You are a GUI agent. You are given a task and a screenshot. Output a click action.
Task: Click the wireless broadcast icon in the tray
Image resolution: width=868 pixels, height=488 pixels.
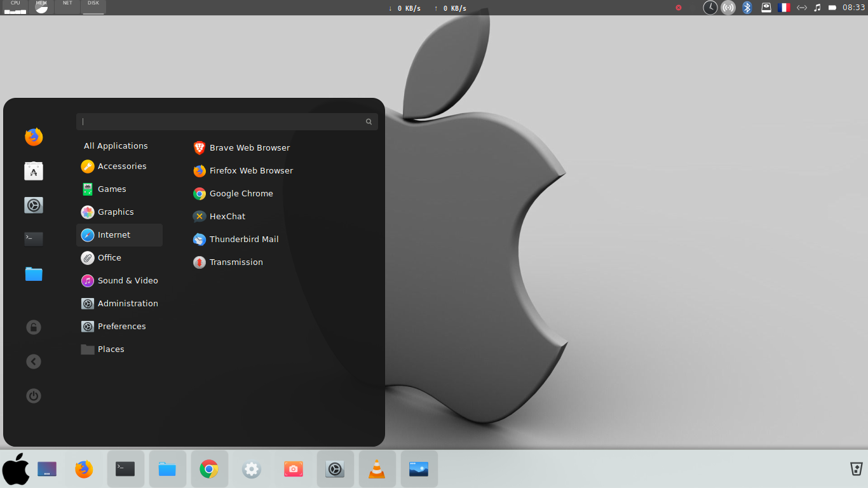(x=728, y=8)
